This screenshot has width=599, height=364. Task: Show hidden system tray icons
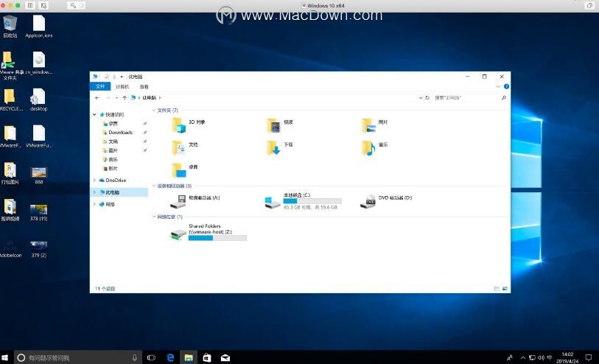tap(522, 358)
